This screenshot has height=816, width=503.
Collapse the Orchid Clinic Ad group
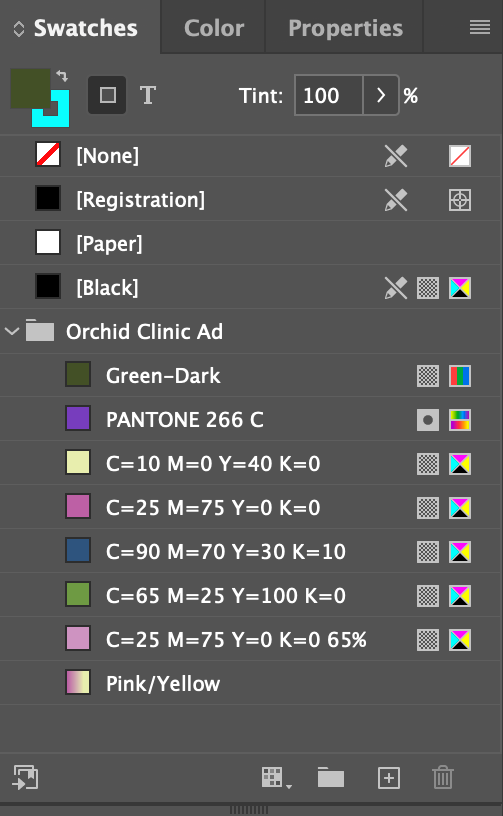11,331
